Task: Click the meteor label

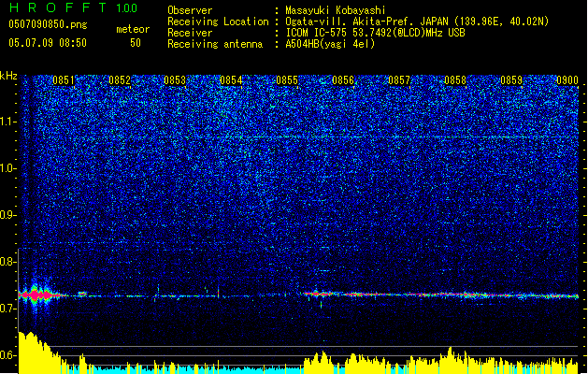Action: click(133, 29)
